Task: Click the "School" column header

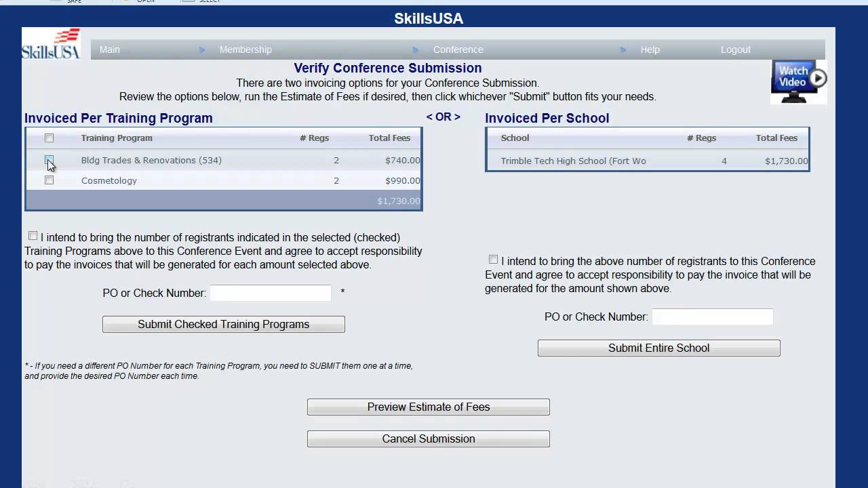Action: (515, 138)
